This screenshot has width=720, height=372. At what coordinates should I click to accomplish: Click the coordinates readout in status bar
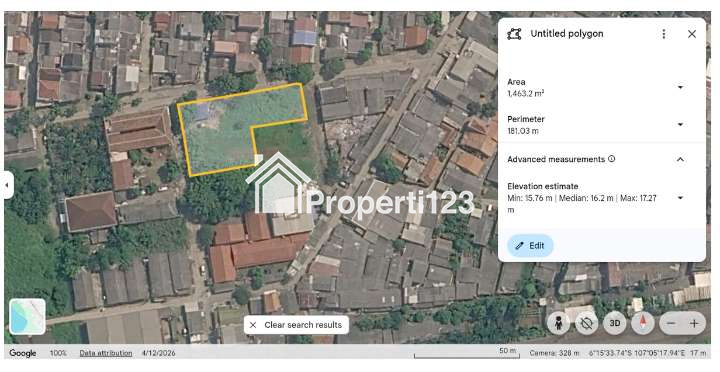pyautogui.click(x=637, y=353)
